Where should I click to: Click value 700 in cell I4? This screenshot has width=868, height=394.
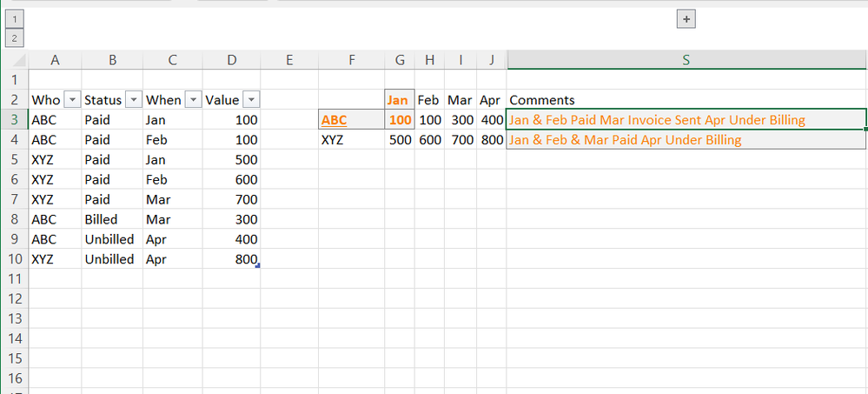tap(461, 140)
